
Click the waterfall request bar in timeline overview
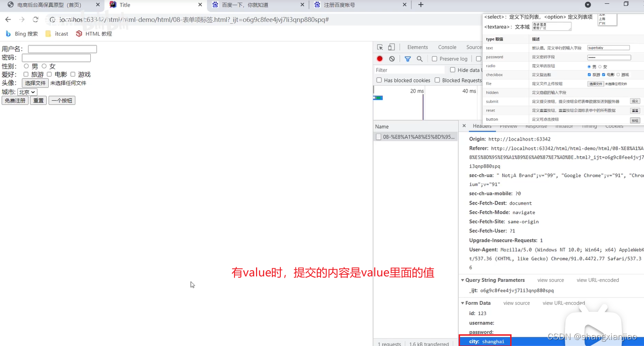click(378, 98)
